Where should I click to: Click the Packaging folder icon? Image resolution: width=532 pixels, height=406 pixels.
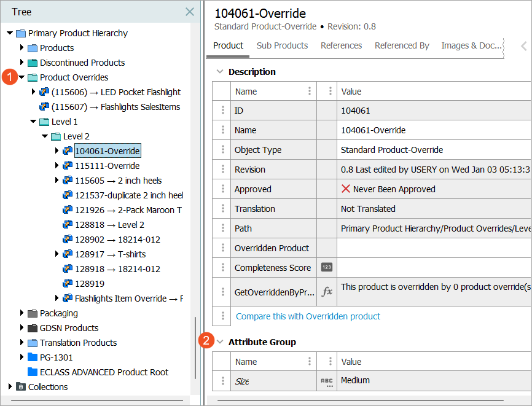coord(33,313)
